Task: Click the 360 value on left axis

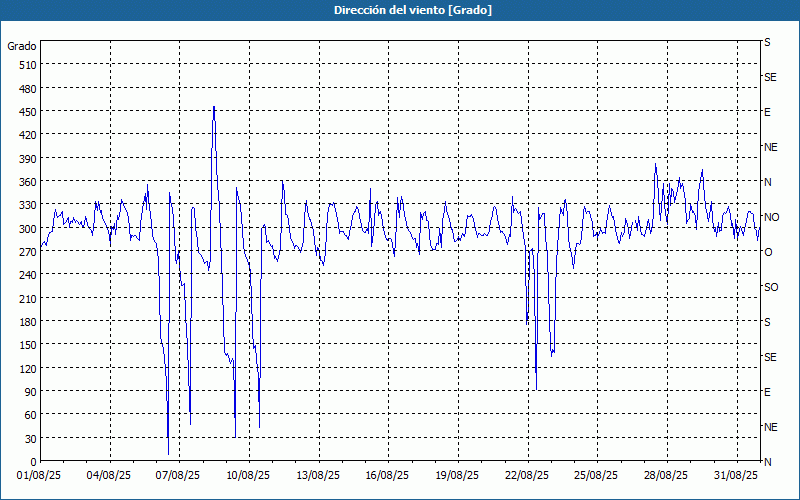Action: 28,182
